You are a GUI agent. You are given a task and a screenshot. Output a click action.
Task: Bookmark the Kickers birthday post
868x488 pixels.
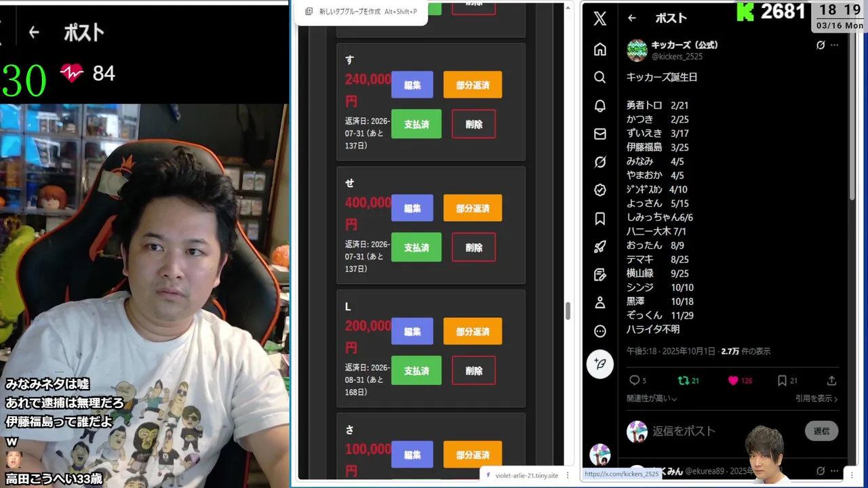pos(787,380)
